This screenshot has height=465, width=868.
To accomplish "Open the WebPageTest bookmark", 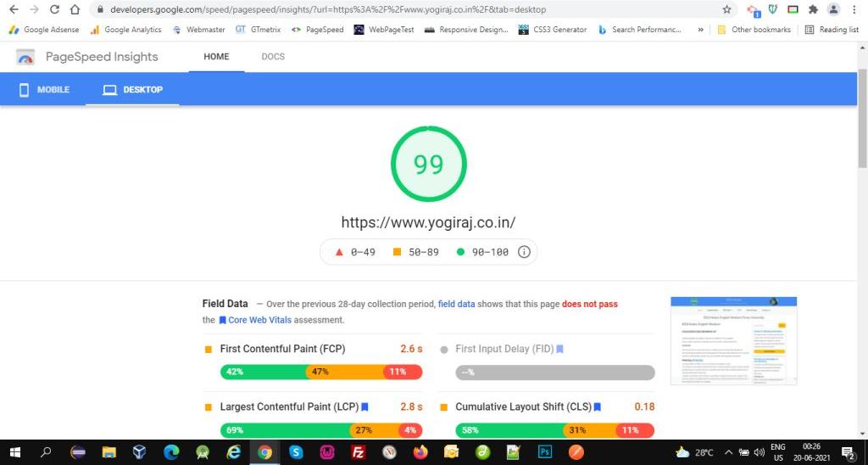I will 384,30.
